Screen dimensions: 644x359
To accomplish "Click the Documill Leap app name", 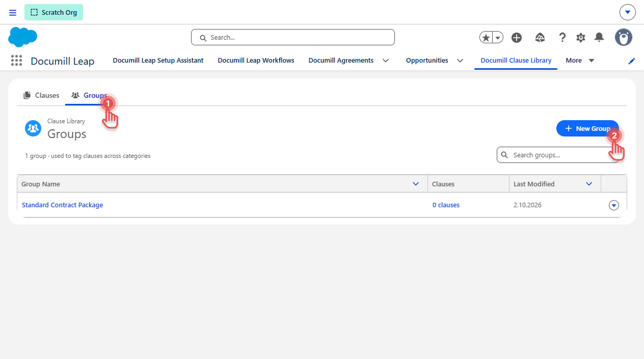I will point(63,61).
